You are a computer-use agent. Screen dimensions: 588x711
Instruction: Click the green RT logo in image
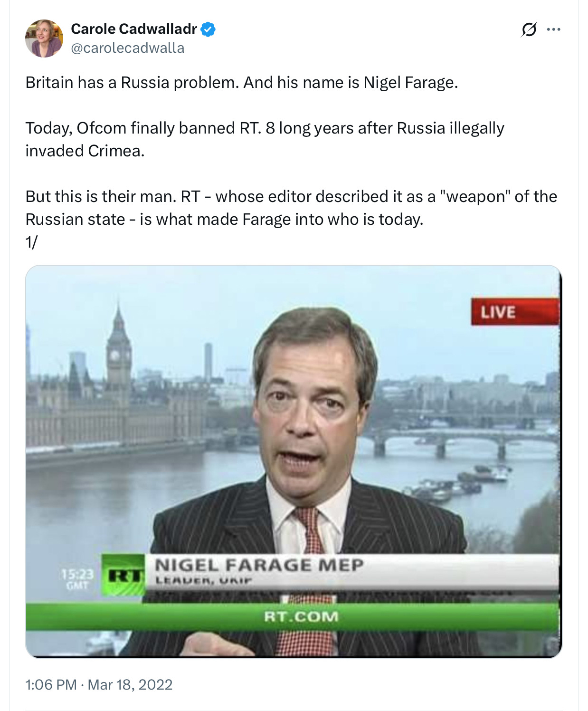[x=123, y=575]
